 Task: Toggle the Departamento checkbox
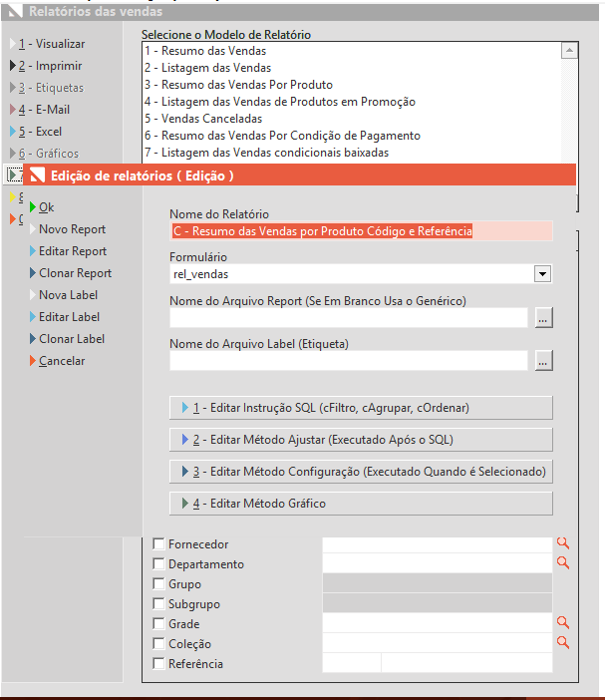[x=158, y=563]
